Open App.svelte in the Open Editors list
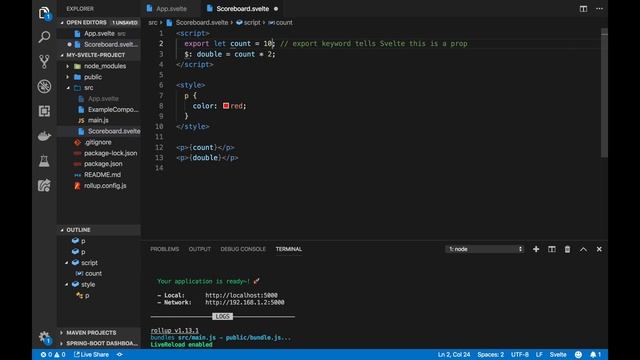The height and width of the screenshot is (360, 640). (99, 33)
